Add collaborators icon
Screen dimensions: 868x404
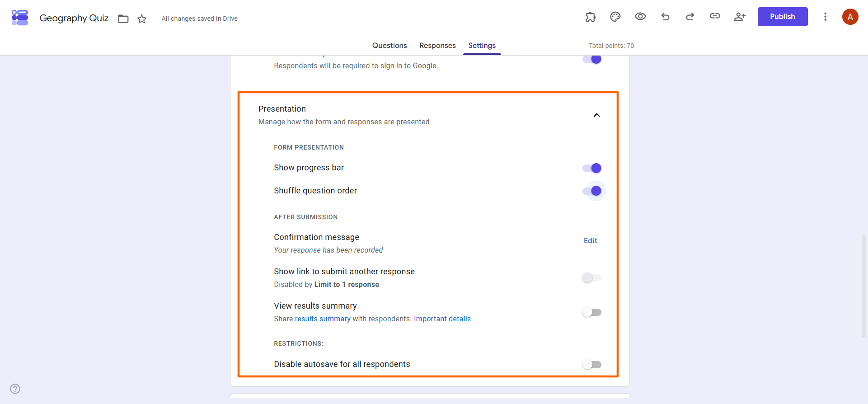pyautogui.click(x=740, y=17)
